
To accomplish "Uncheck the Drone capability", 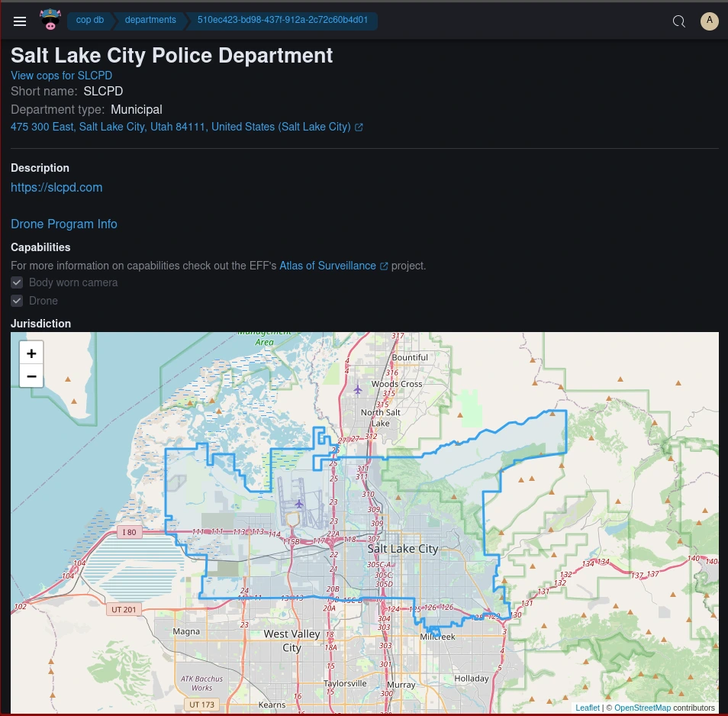I will pos(17,301).
